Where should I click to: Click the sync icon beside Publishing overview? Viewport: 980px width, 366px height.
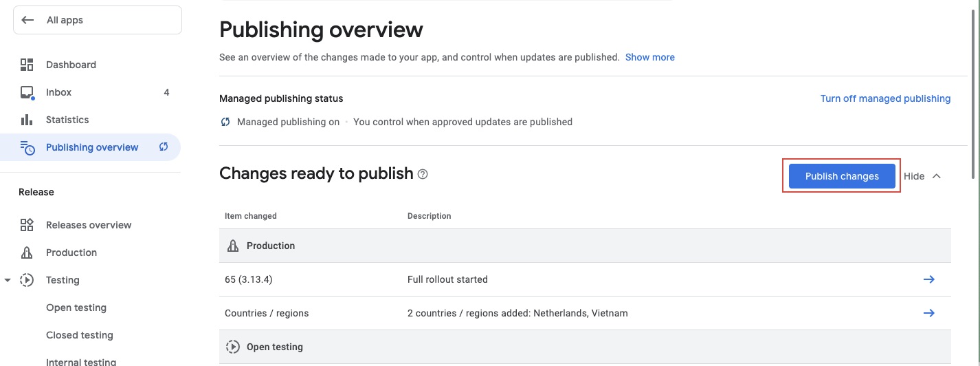click(164, 147)
